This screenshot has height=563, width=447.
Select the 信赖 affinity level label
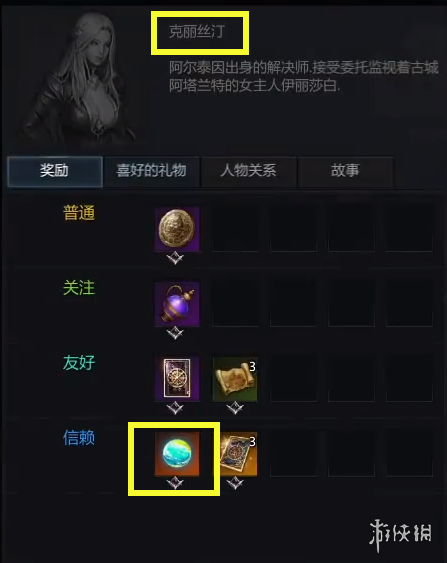click(79, 438)
